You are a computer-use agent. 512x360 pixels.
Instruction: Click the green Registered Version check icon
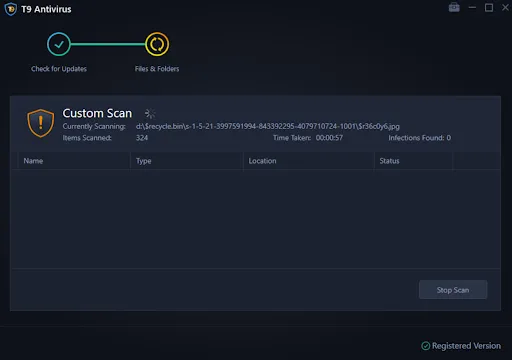coord(426,346)
